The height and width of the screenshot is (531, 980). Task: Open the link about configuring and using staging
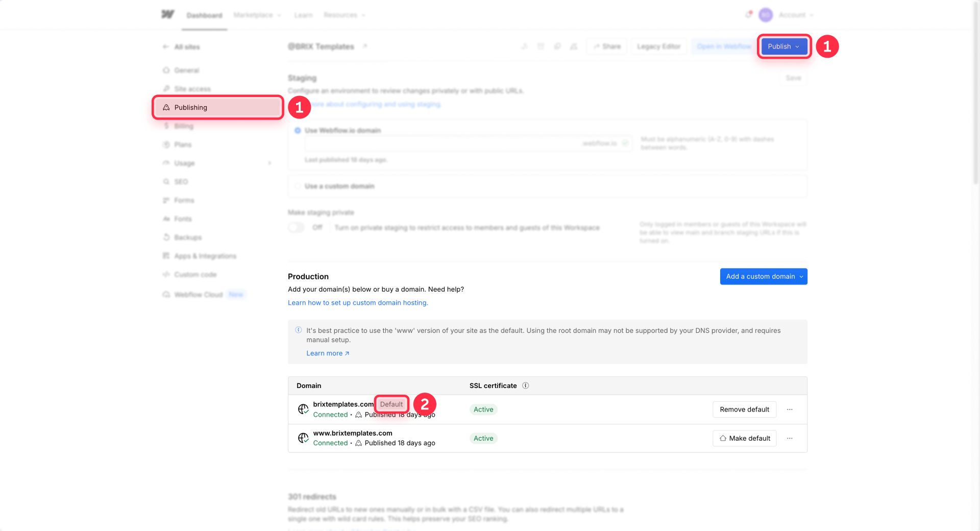(377, 104)
